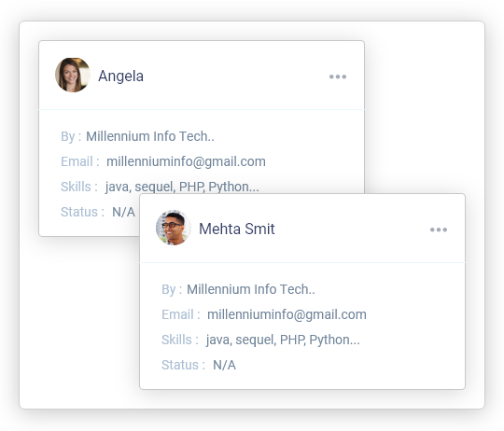The height and width of the screenshot is (431, 504).
Task: Click the Email label on Angela's card
Action: pyautogui.click(x=79, y=161)
